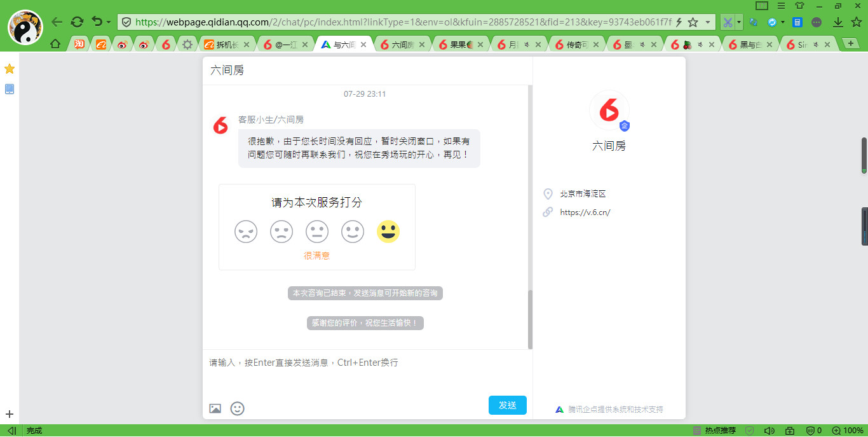
Task: Click the browser back arrow
Action: [x=57, y=22]
